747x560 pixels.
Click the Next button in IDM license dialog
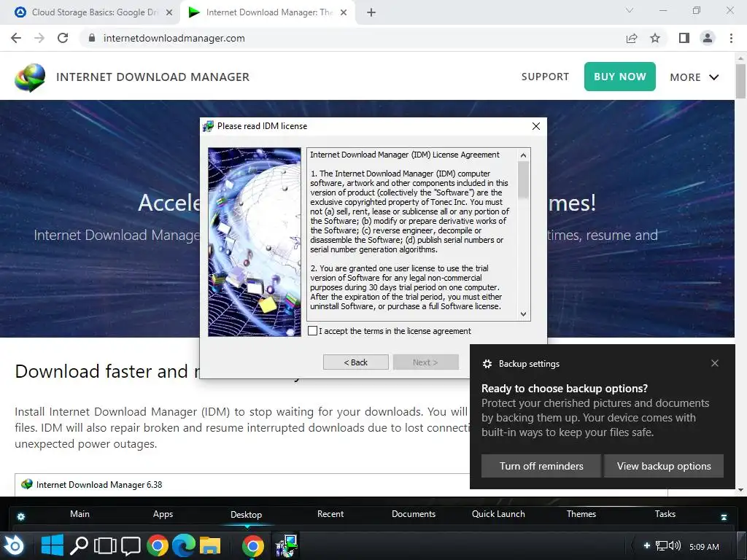pos(425,362)
